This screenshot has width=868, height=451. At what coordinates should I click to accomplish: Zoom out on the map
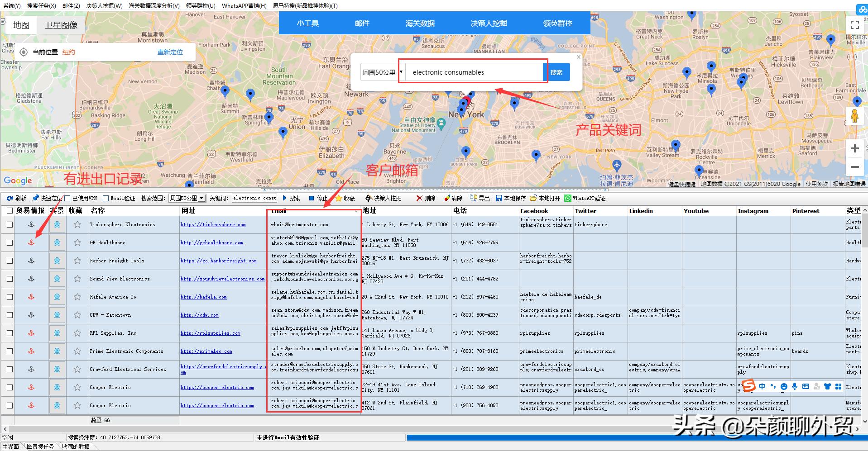point(855,167)
